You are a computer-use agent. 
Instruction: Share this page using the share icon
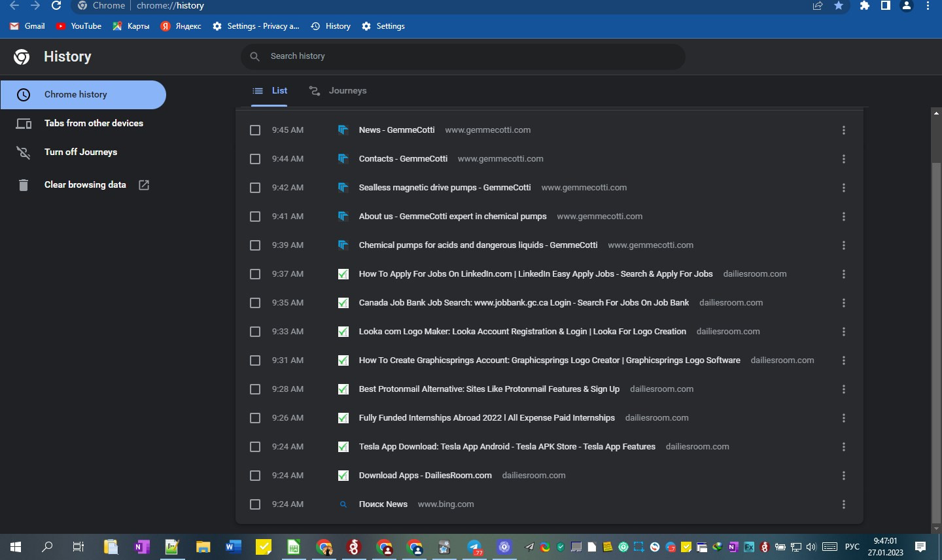point(818,6)
